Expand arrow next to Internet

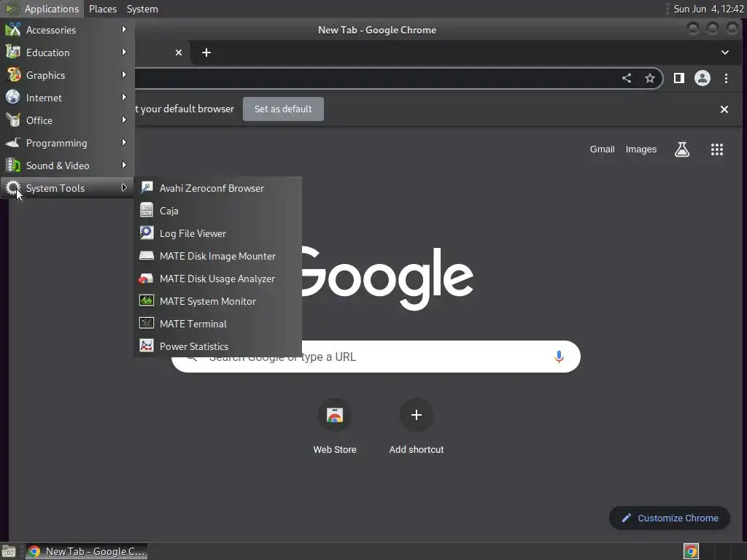tap(124, 97)
